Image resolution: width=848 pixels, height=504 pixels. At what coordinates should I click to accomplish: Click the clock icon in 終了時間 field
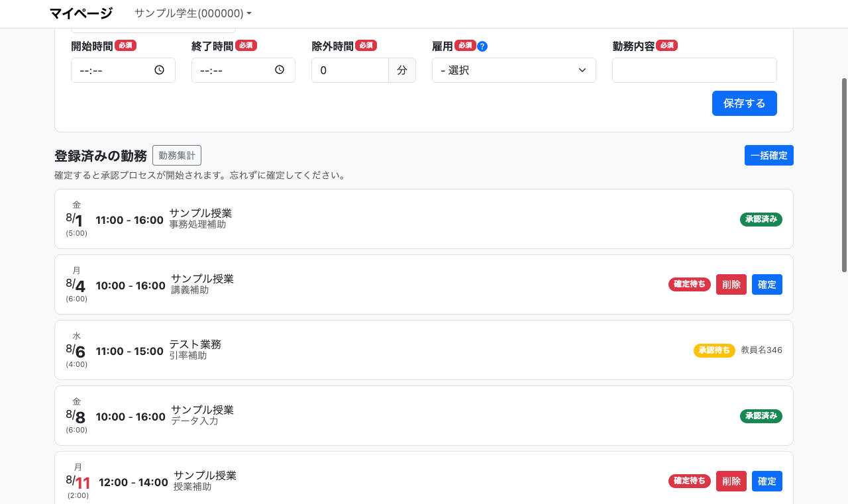(x=280, y=70)
